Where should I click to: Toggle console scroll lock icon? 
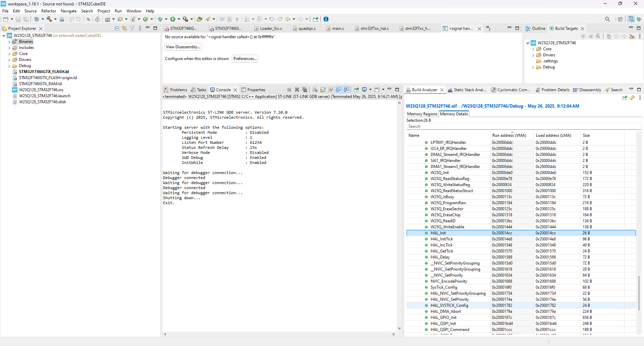323,90
